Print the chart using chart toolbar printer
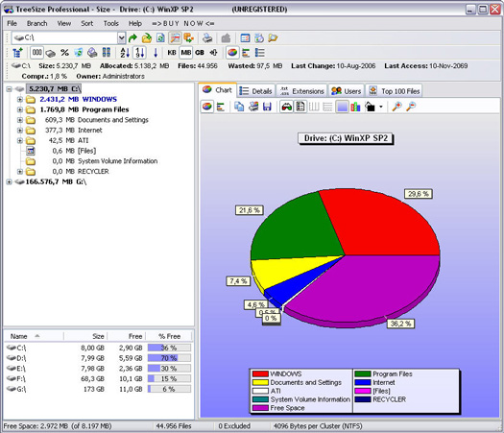 pyautogui.click(x=253, y=107)
